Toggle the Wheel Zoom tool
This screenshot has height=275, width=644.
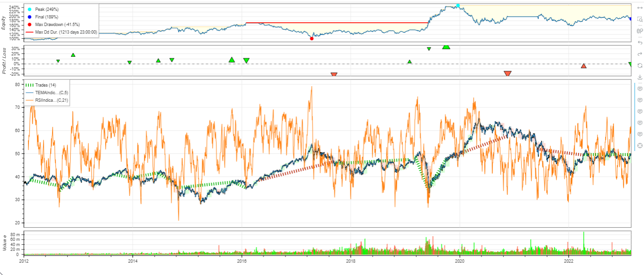[x=640, y=31]
